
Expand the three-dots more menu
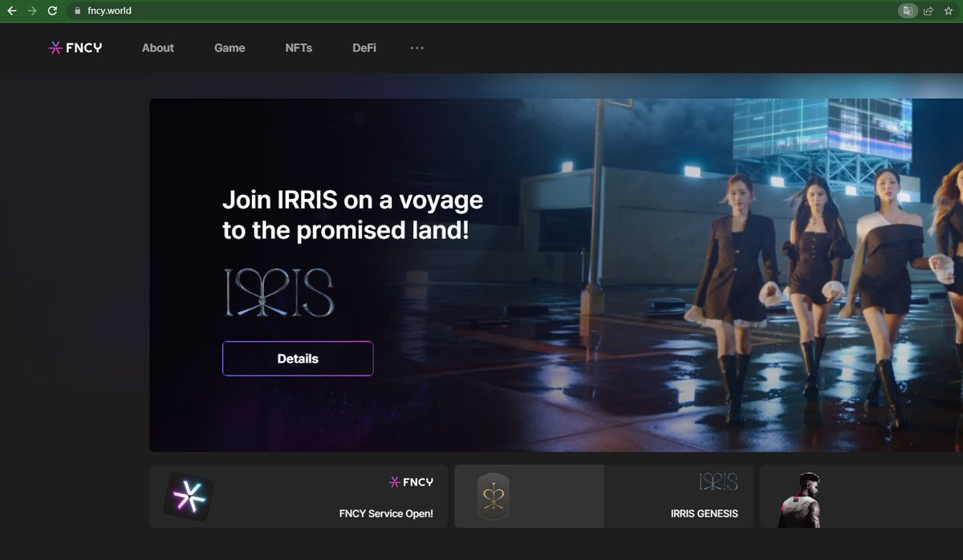coord(417,48)
